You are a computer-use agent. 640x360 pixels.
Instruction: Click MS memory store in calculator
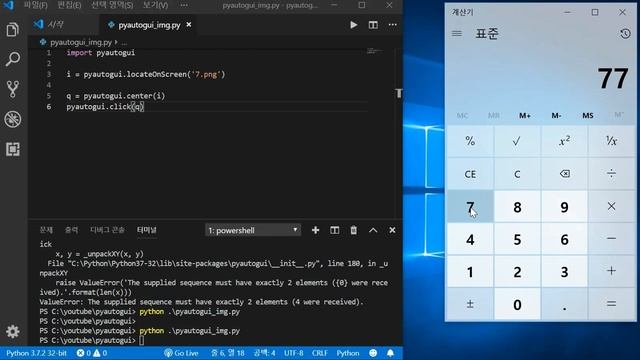(x=588, y=116)
